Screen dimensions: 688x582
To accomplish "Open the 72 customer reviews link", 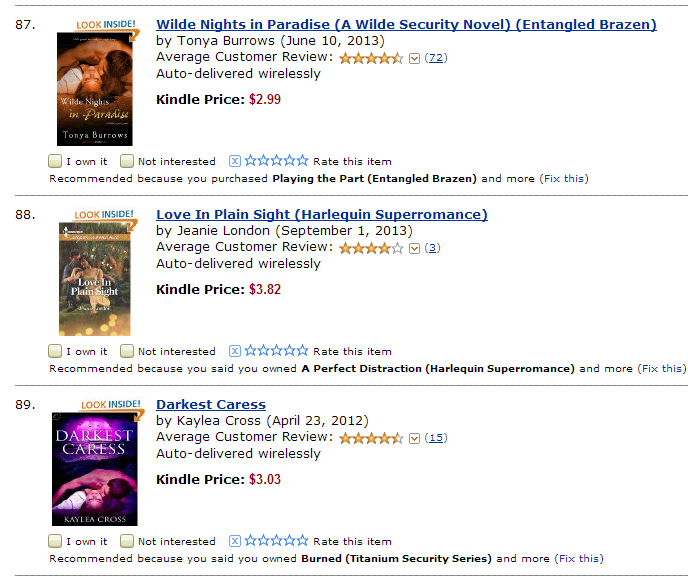I will 436,58.
